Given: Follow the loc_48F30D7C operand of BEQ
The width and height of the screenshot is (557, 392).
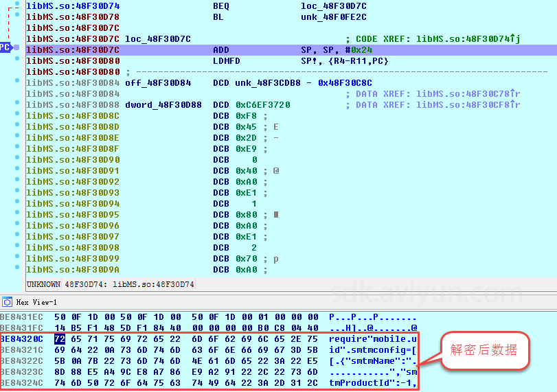Looking at the screenshot, I should coord(334,6).
